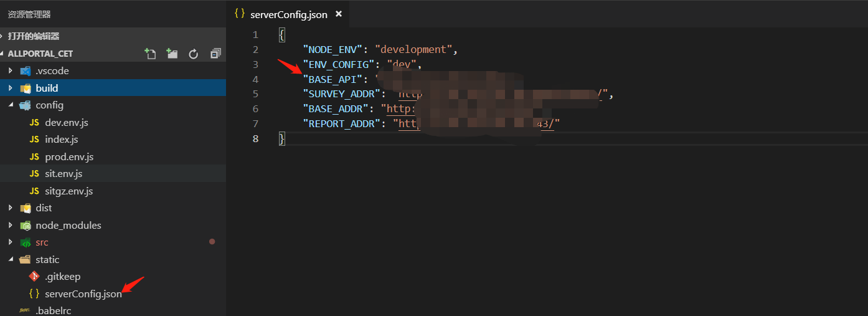Viewport: 868px width, 316px height.
Task: Click the JS icon beside prod.env.js
Action: pyautogui.click(x=34, y=156)
